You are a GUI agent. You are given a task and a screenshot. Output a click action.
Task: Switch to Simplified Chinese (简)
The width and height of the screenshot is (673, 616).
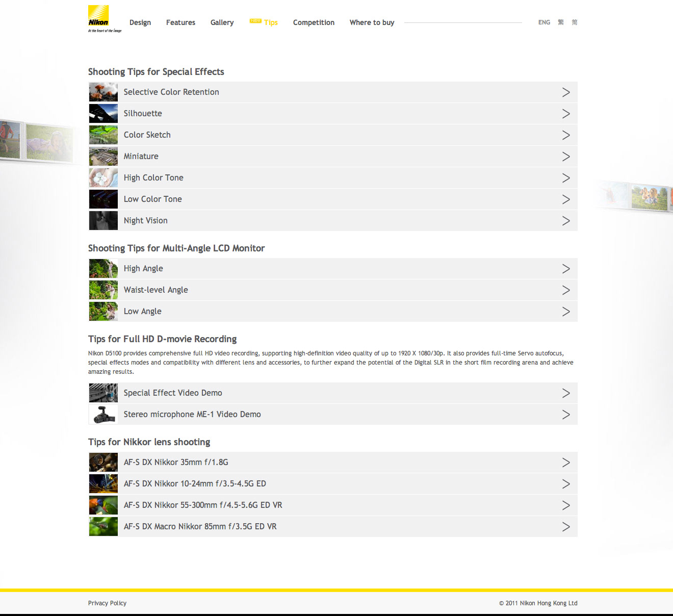(x=575, y=22)
